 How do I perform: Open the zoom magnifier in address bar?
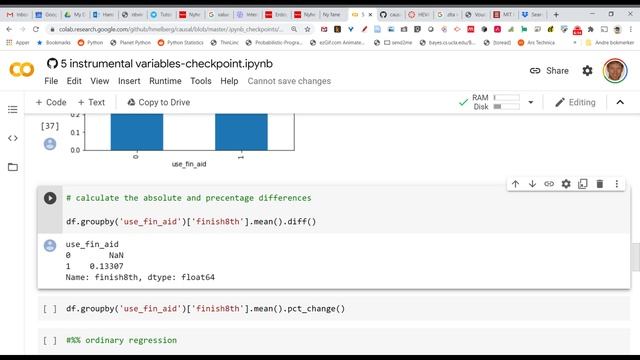pos(294,29)
